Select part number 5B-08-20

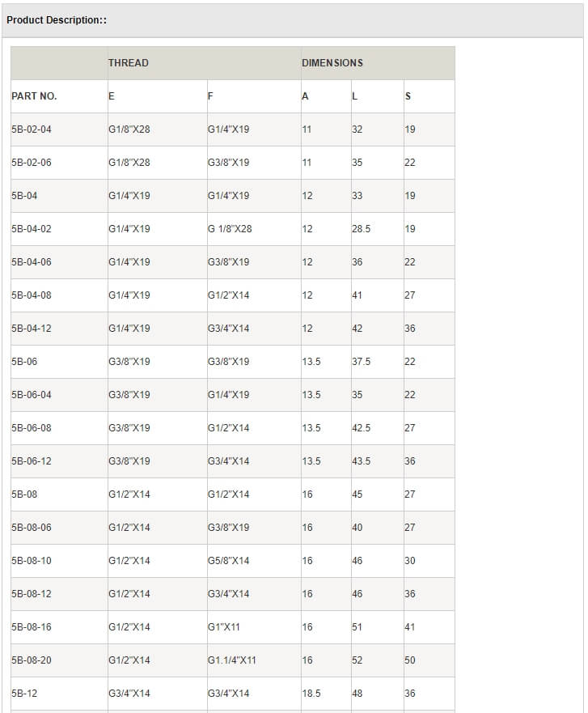[x=32, y=660]
